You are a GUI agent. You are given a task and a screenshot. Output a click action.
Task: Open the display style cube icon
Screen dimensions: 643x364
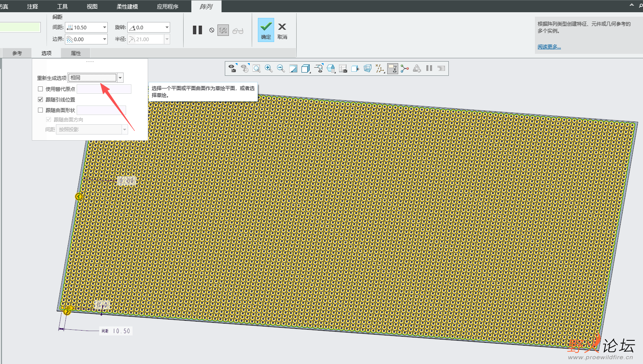pos(306,68)
